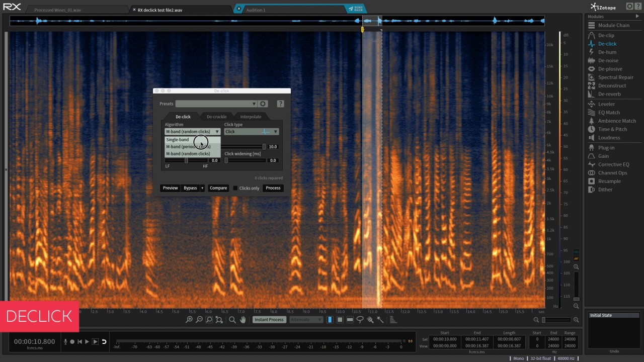This screenshot has height=362, width=644.
Task: Open the De-clip module
Action: [x=606, y=35]
